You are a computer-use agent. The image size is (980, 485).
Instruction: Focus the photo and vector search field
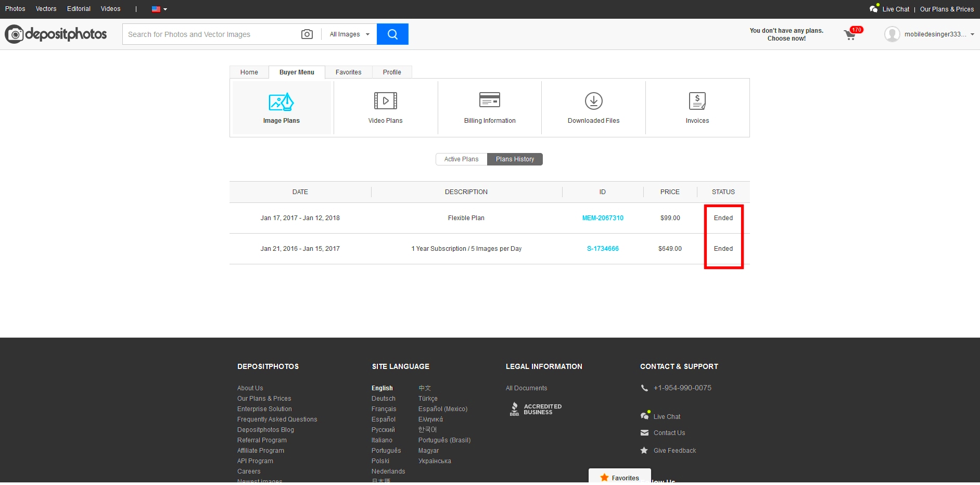[211, 34]
